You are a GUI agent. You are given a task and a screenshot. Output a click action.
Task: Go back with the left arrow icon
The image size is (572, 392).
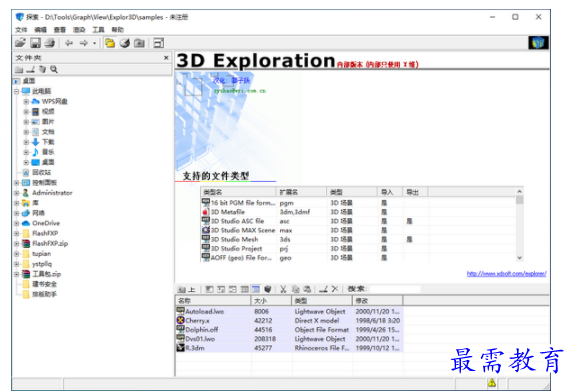tap(69, 43)
